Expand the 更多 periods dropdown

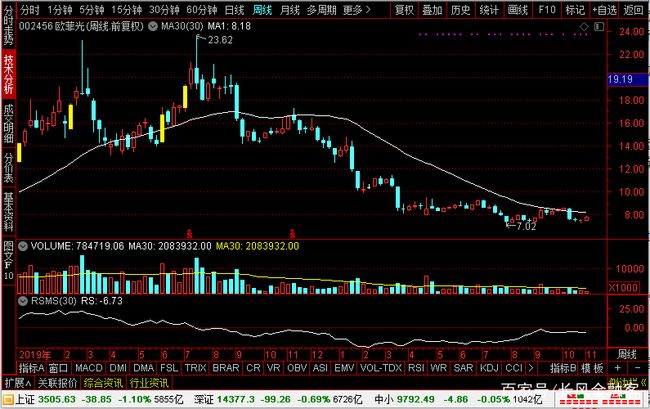click(353, 10)
